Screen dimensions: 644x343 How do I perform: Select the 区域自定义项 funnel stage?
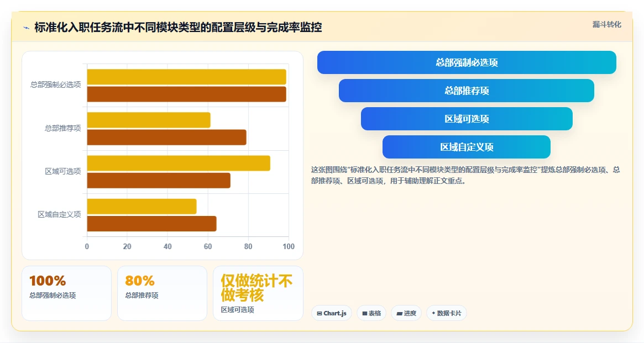click(467, 147)
